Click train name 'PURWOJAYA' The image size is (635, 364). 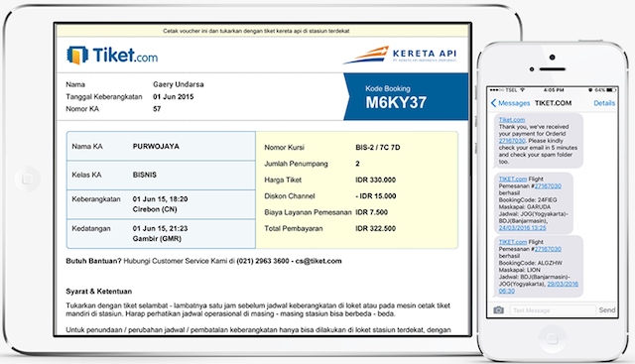(156, 147)
